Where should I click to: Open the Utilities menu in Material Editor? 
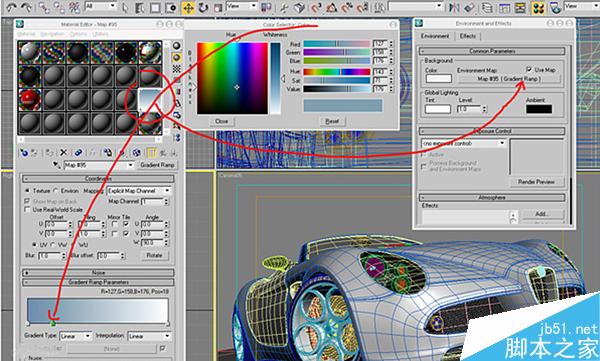click(x=100, y=34)
